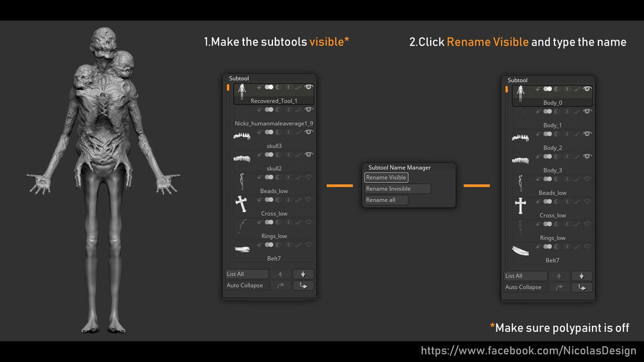The image size is (644, 362).
Task: Click the boolean subtract icon on Body_0
Action: (x=557, y=89)
